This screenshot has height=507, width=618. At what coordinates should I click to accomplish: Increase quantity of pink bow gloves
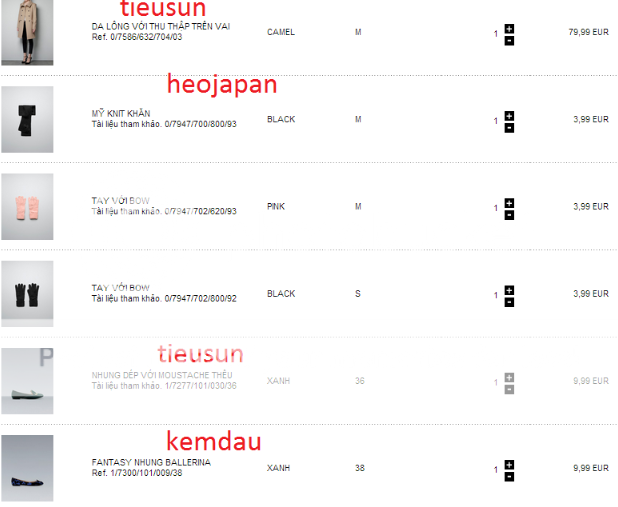(509, 202)
